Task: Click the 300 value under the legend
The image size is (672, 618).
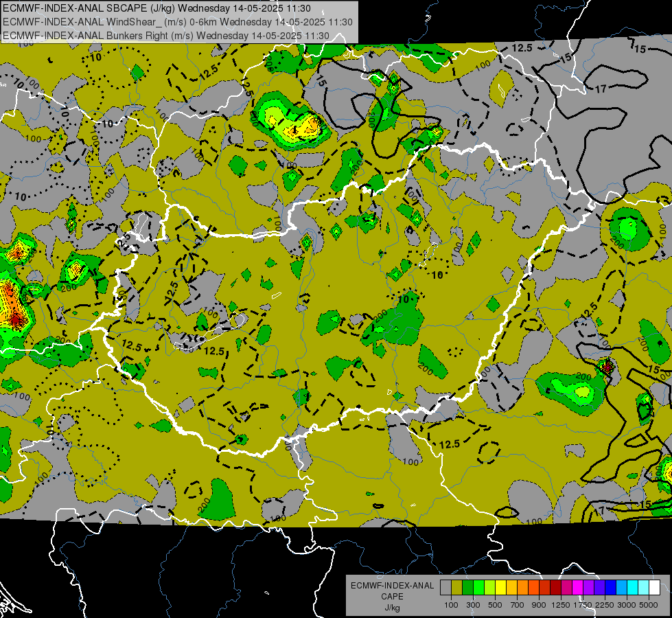Action: click(473, 605)
